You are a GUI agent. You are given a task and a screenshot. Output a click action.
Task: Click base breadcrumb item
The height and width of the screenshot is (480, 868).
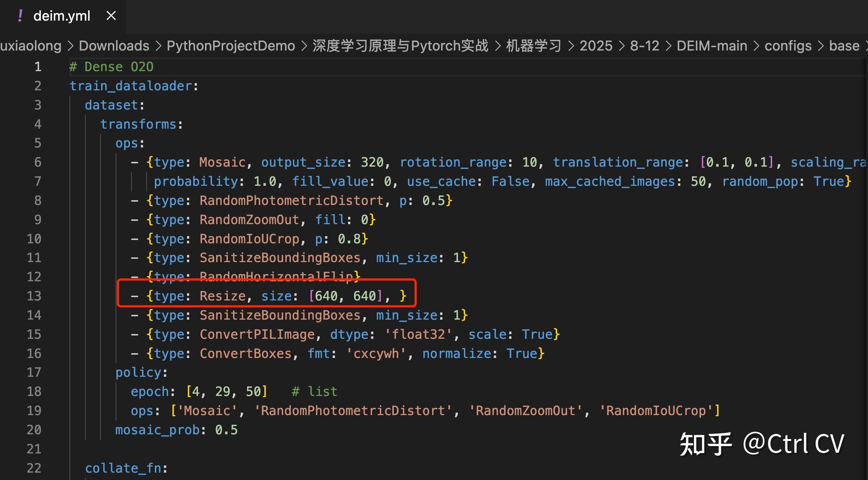[844, 46]
